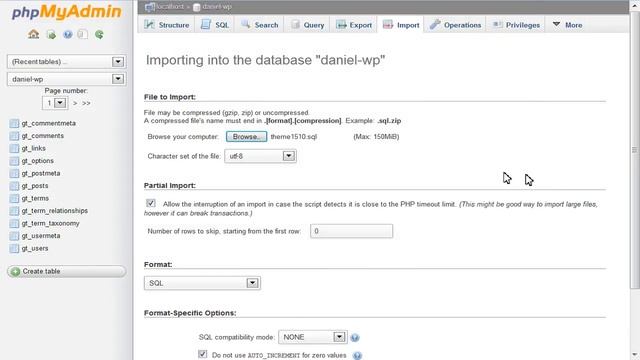The width and height of the screenshot is (640, 360).
Task: Click table icon next to gt_comments
Action: 14,136
